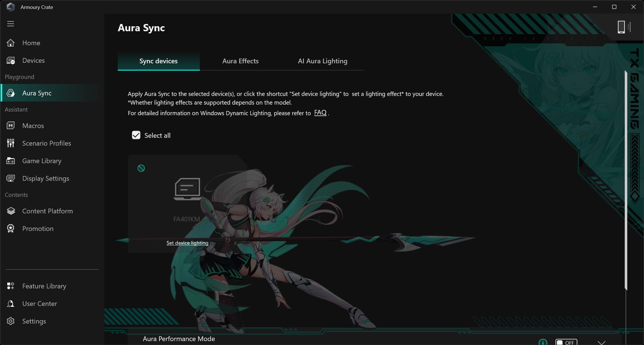This screenshot has height=345, width=644.
Task: Show Aura Performance Mode info tooltip
Action: pyautogui.click(x=543, y=342)
